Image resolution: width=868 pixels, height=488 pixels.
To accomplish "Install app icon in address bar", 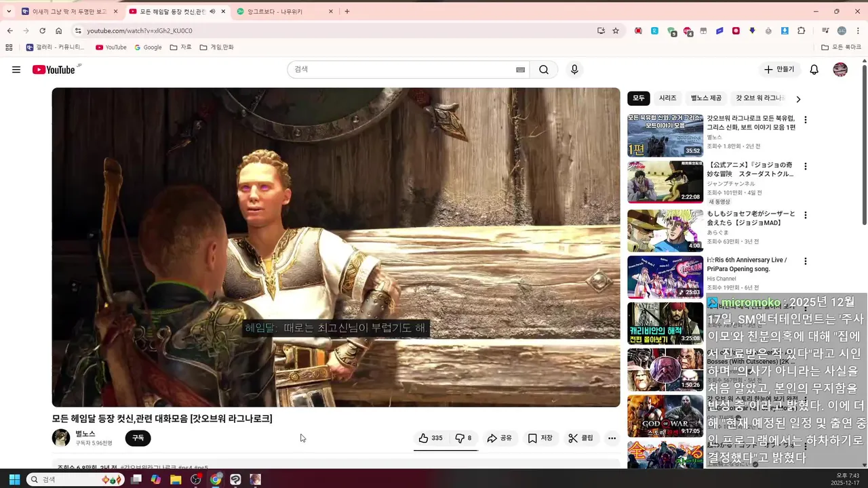I will pos(601,30).
